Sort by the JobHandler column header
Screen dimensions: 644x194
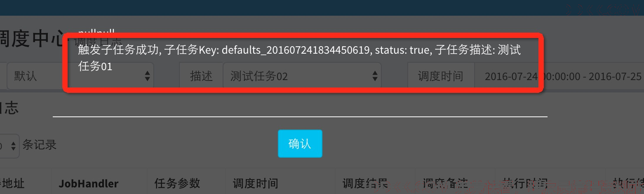pyautogui.click(x=88, y=184)
